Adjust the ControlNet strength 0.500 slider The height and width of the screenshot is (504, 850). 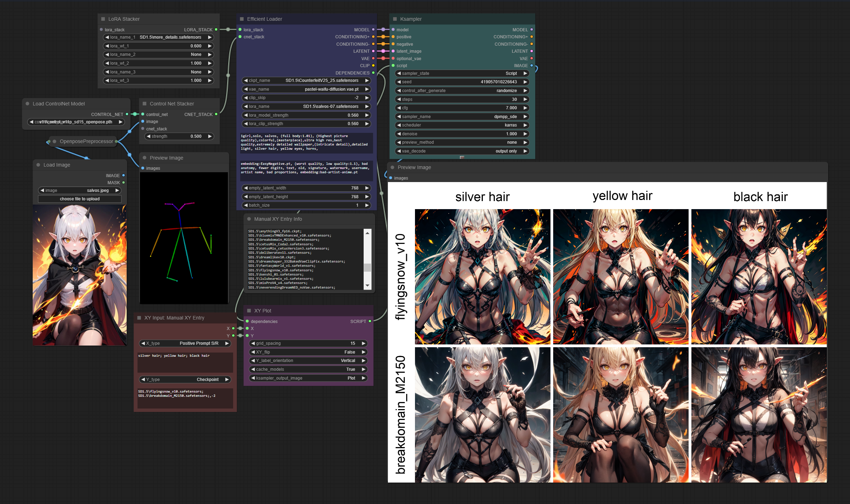(180, 136)
